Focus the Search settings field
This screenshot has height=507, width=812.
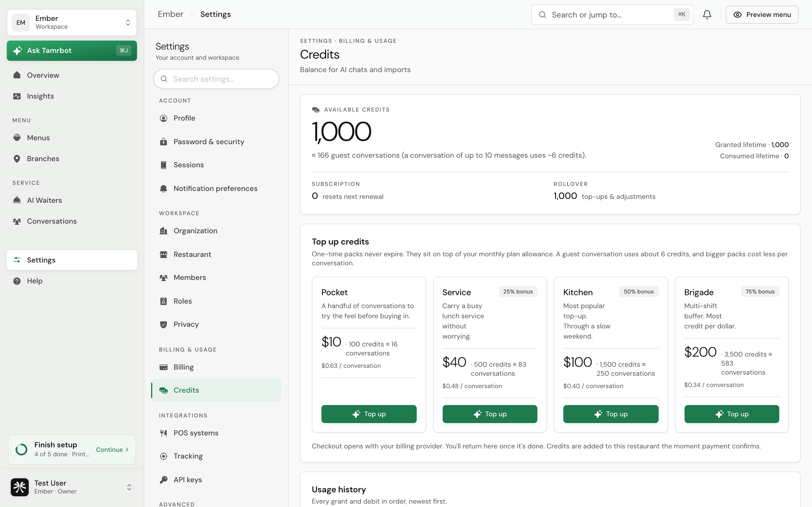pyautogui.click(x=216, y=79)
